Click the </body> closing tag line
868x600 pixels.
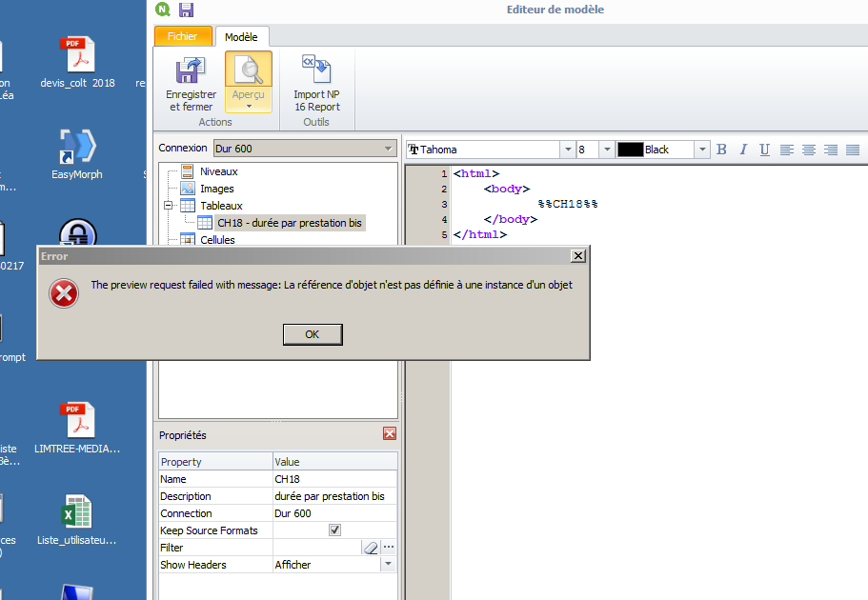[x=511, y=219]
